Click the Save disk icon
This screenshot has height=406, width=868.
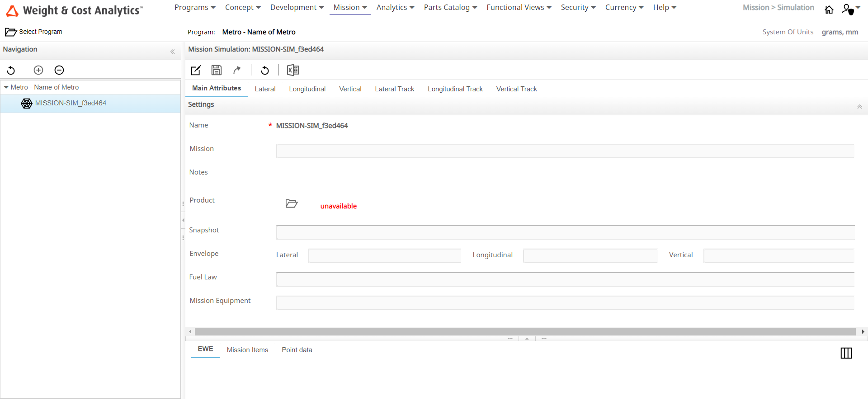point(217,70)
